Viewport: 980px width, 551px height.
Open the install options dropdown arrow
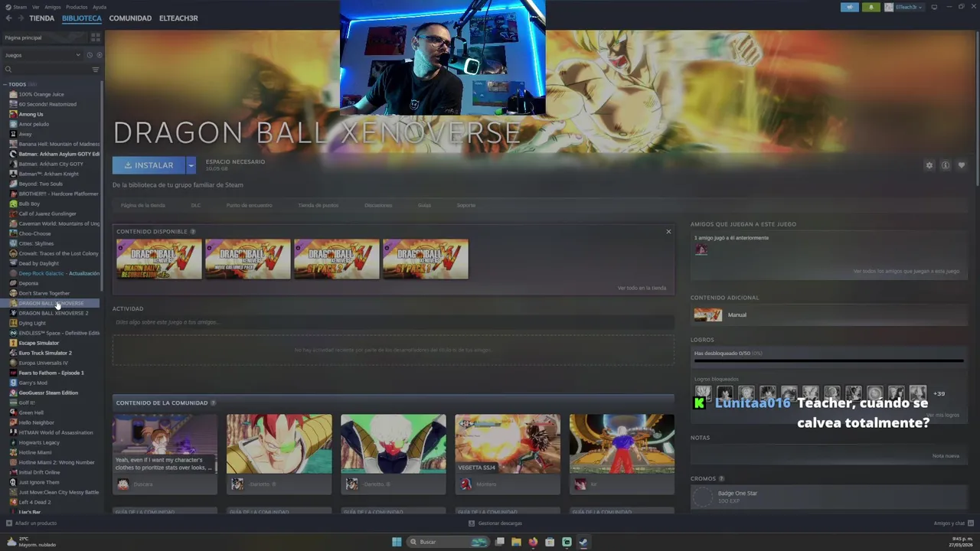click(191, 165)
